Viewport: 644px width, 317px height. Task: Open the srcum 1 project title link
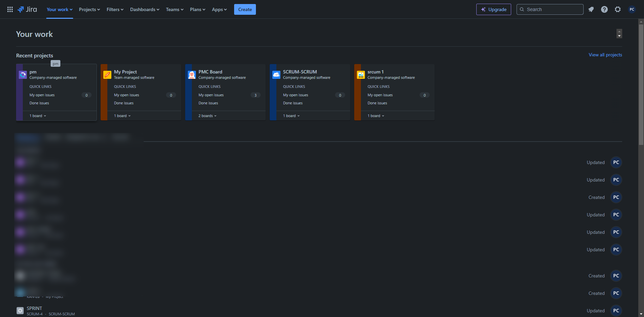tap(376, 72)
